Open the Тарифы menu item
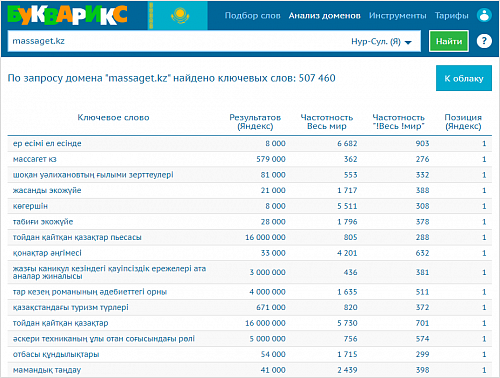This screenshot has width=500, height=378. pos(451,16)
